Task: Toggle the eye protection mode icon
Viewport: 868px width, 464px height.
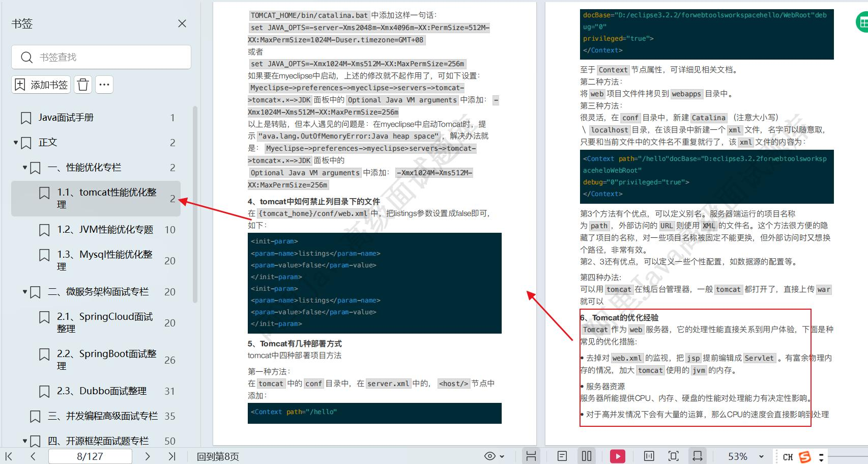Action: pos(490,456)
